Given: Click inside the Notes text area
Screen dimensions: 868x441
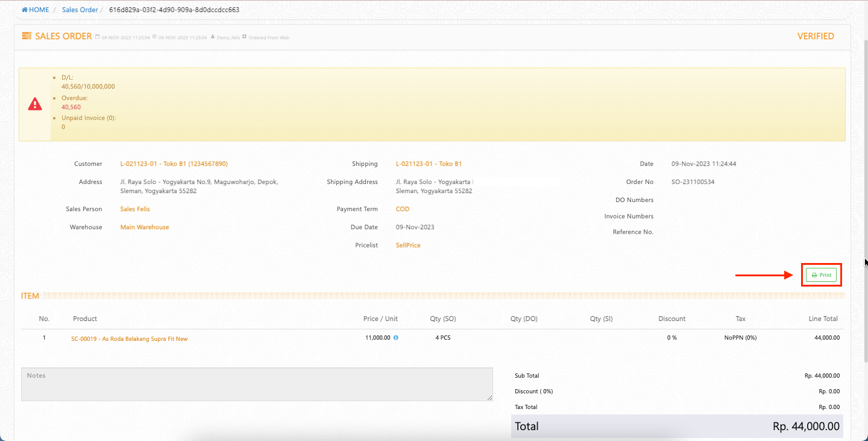Looking at the screenshot, I should 257,385.
